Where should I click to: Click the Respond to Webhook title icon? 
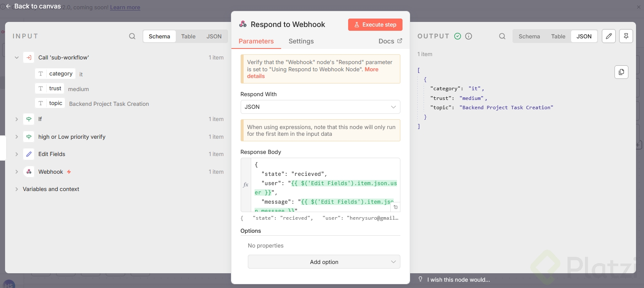click(243, 24)
